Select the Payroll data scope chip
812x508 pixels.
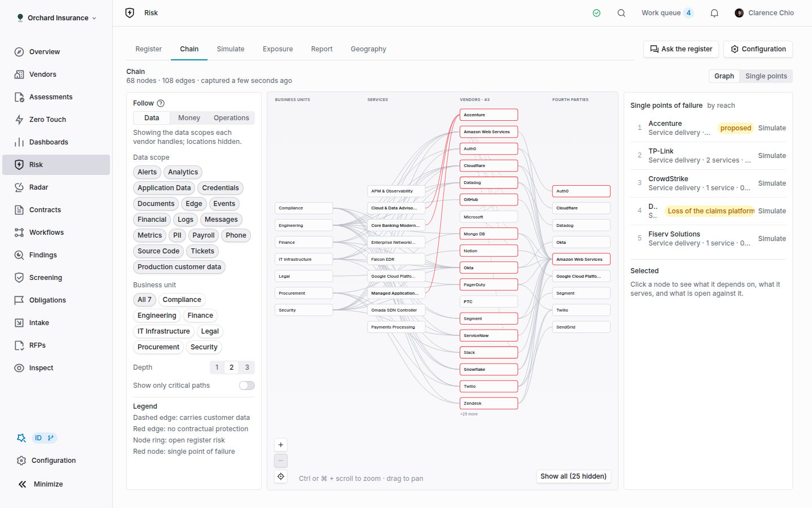204,235
